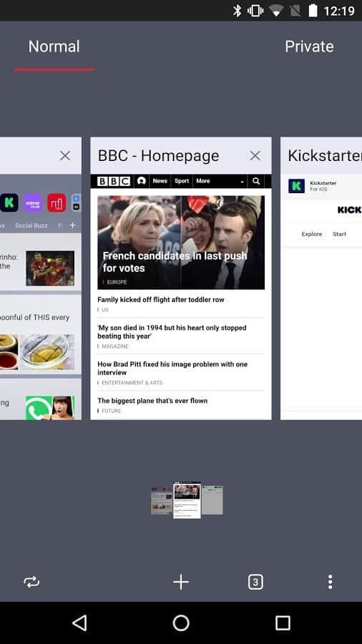Tap the Android recent apps square

[283, 623]
